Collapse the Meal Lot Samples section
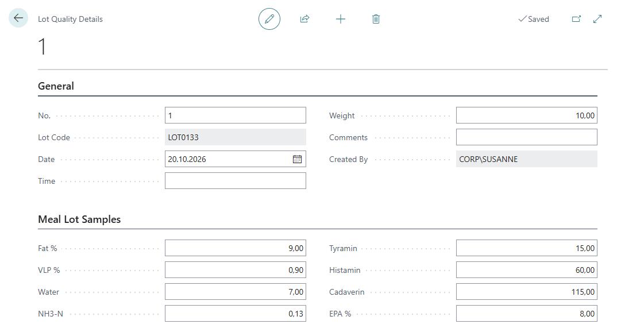 (79, 219)
